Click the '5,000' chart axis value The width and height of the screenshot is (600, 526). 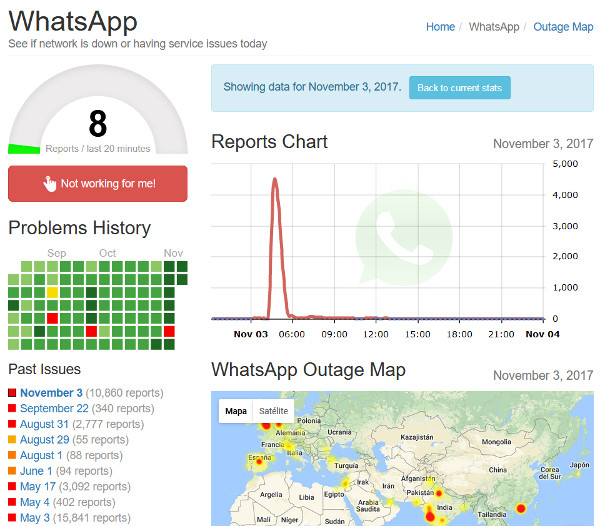pyautogui.click(x=565, y=164)
